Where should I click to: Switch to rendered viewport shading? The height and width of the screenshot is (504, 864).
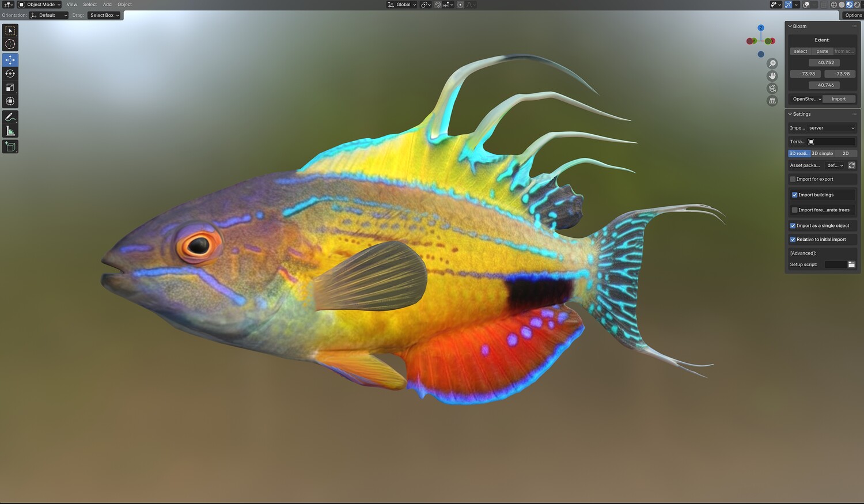pos(857,5)
